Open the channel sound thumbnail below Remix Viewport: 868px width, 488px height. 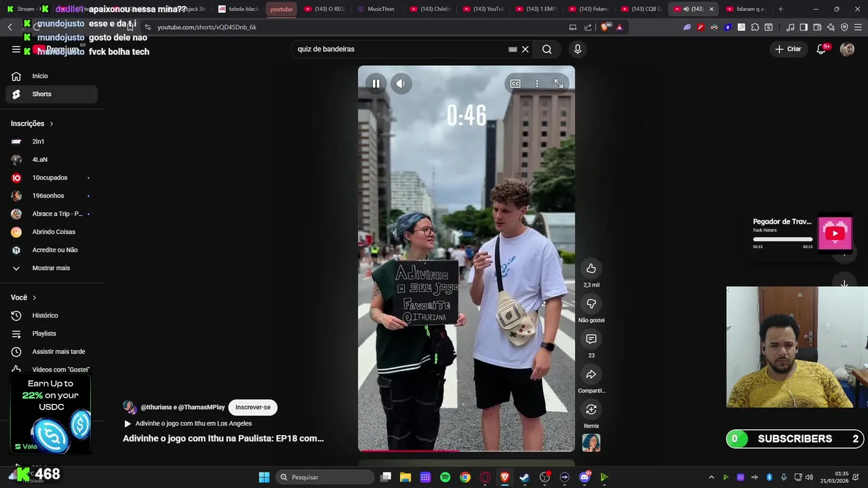click(x=591, y=443)
